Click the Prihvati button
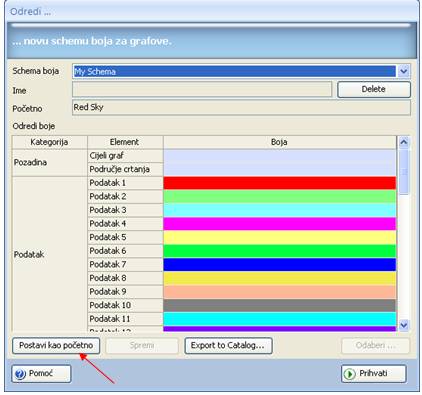Viewport: 422px width, 395px height. (374, 374)
